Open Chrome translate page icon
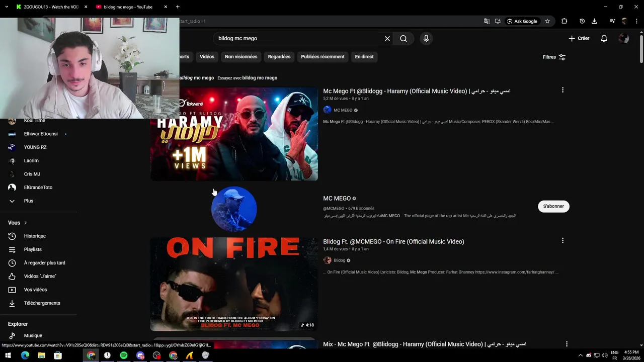Screen dimensions: 644x362 click(x=487, y=21)
